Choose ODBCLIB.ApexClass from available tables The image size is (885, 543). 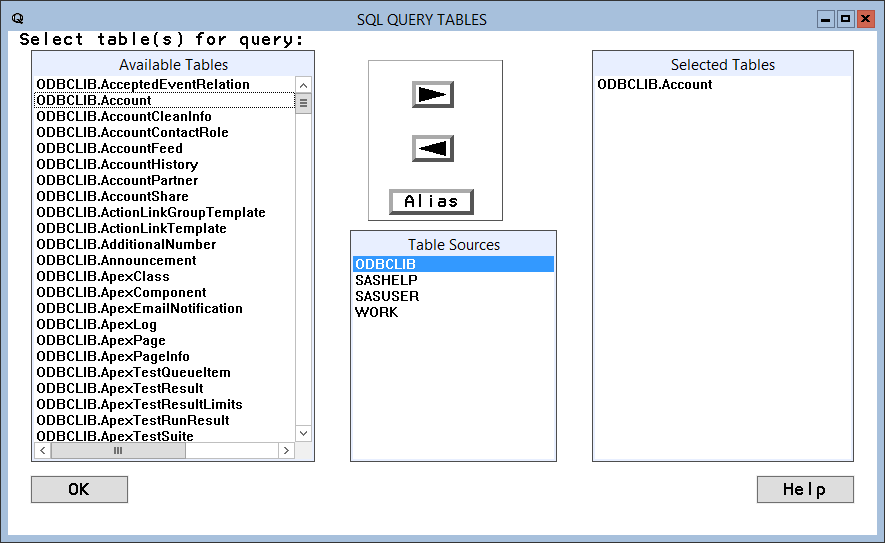tap(103, 276)
